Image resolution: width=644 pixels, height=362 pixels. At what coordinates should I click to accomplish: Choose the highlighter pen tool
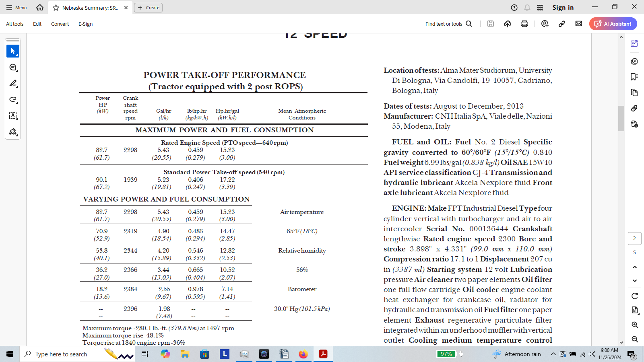[x=13, y=84]
